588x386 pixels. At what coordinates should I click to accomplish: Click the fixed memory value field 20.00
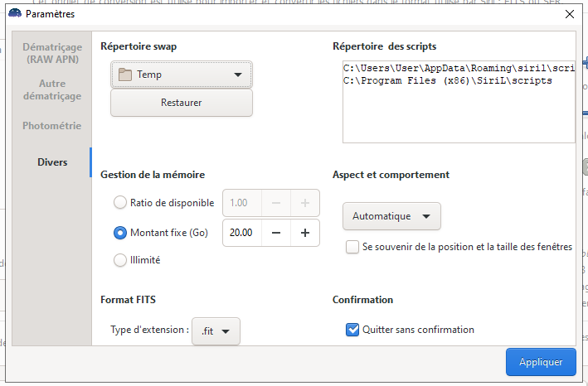(x=242, y=233)
